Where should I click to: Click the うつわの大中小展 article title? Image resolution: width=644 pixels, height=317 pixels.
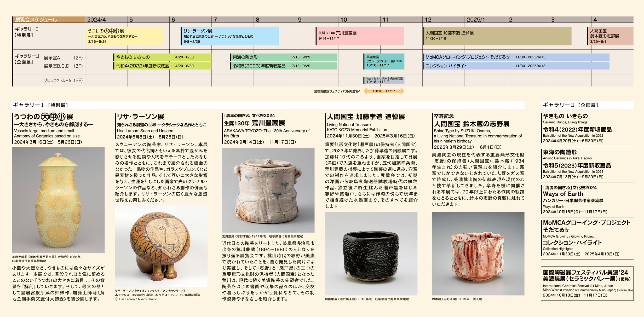coord(43,117)
